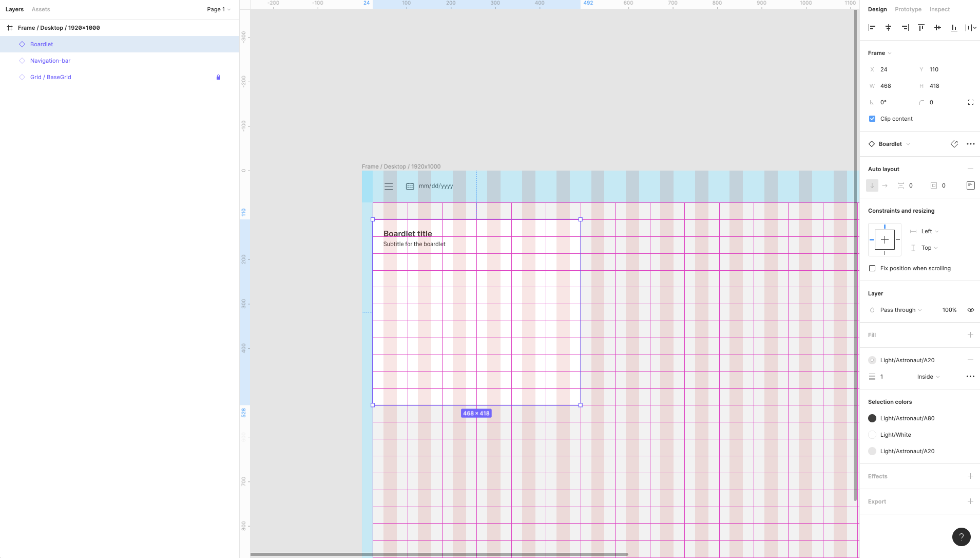Select the Navigation-bar layer

tap(50, 61)
